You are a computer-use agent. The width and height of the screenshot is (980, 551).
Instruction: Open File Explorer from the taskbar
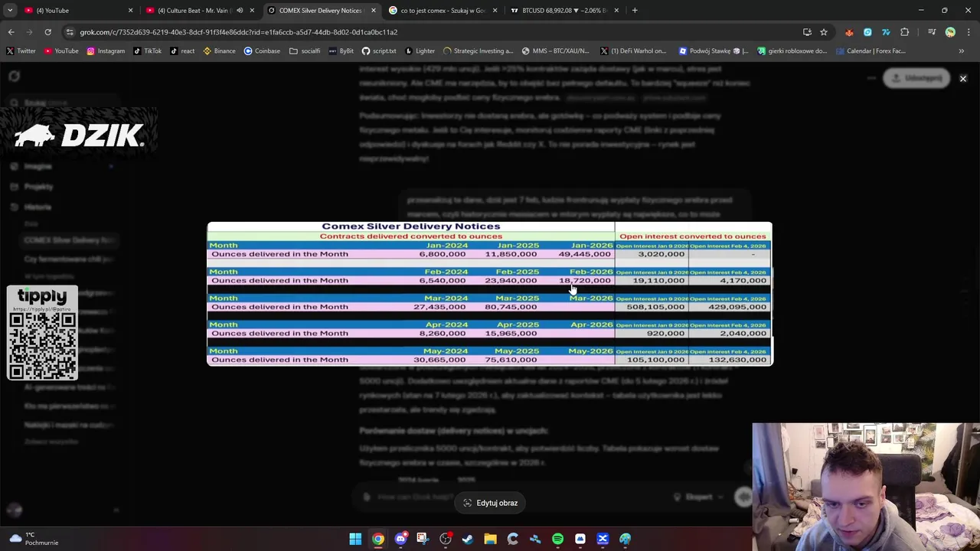click(x=490, y=539)
